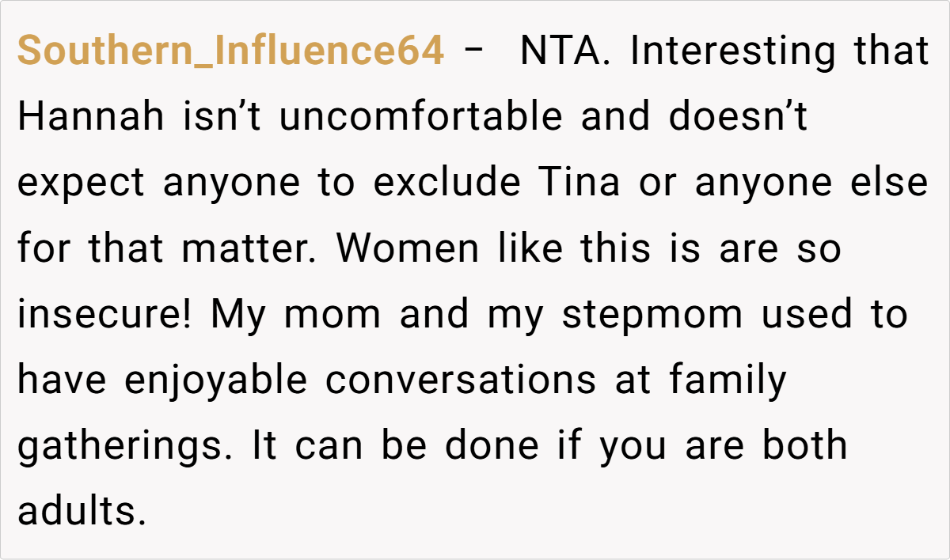Click on the word "uncomfortable"
The image size is (950, 560).
click(x=420, y=117)
